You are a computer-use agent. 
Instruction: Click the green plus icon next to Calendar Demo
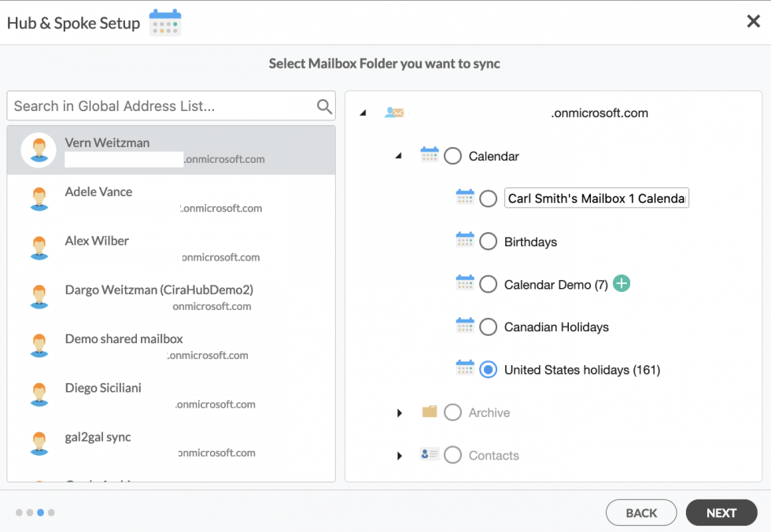click(622, 283)
